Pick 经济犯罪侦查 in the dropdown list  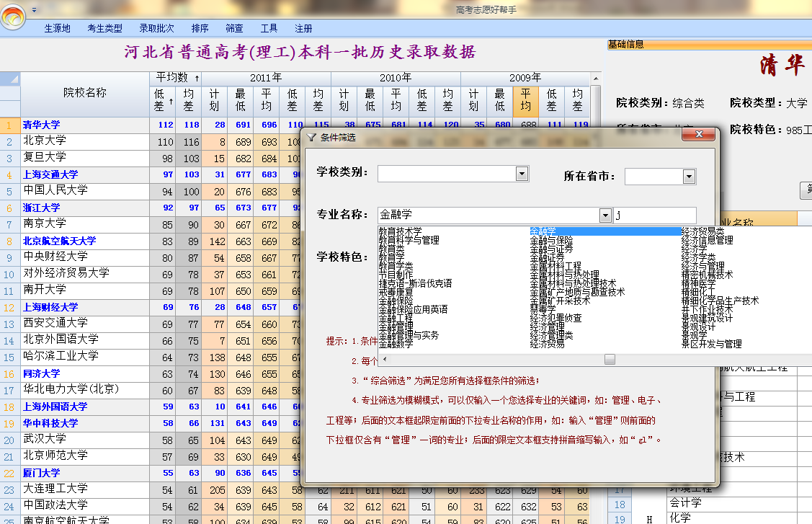click(556, 318)
